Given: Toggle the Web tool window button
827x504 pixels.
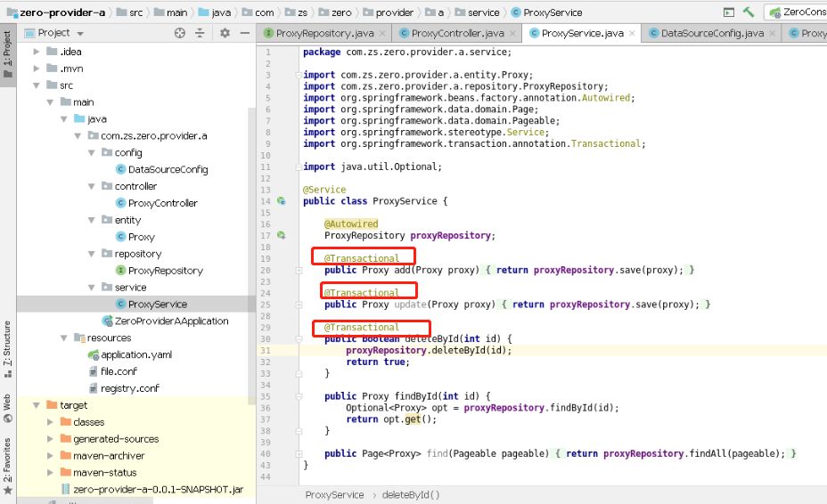Looking at the screenshot, I should click(7, 408).
